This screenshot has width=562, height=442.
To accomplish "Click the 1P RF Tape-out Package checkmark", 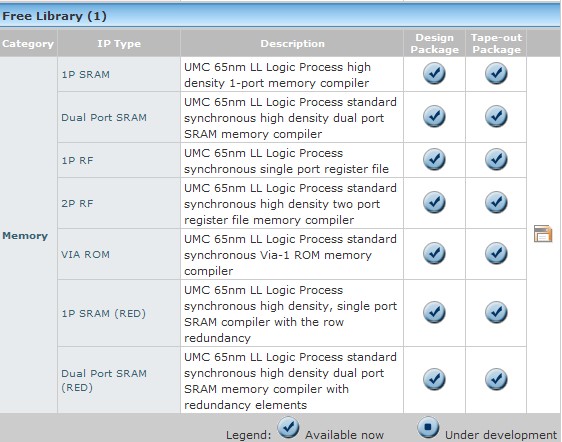I will click(496, 159).
